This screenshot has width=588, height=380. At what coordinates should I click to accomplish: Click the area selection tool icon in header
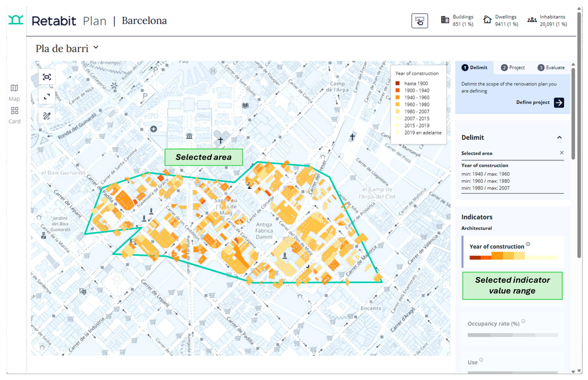tap(419, 21)
